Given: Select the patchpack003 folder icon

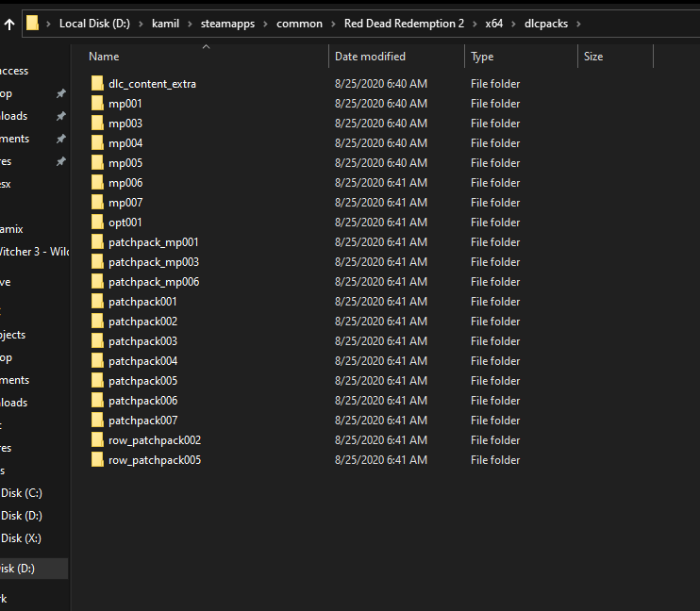Looking at the screenshot, I should [x=97, y=340].
